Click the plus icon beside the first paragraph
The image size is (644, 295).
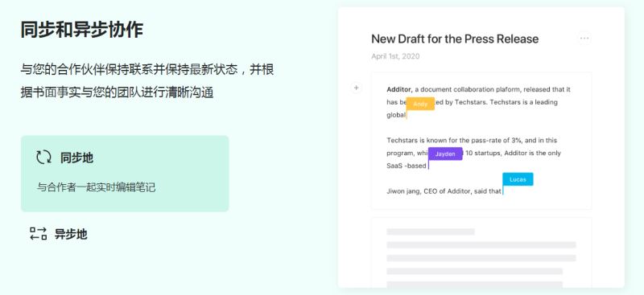tap(356, 88)
